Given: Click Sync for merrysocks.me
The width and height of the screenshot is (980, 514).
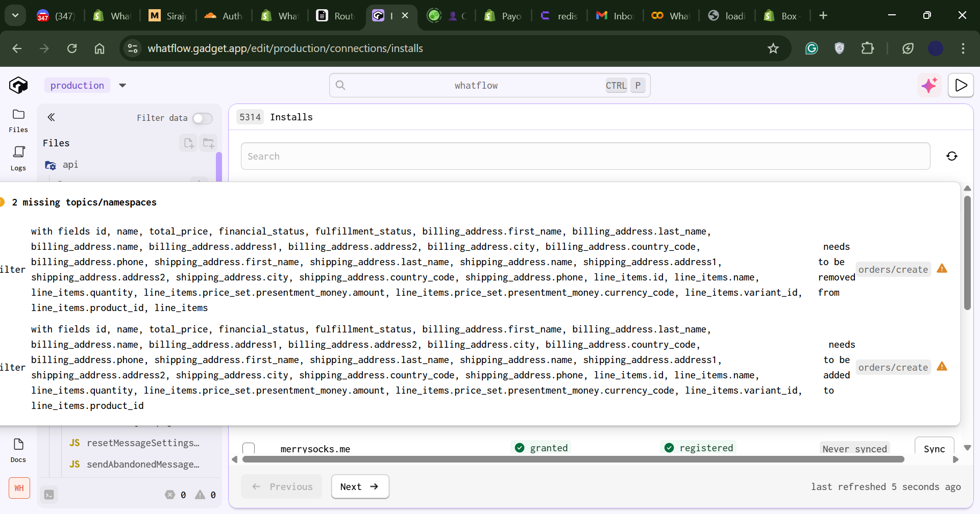Looking at the screenshot, I should (x=934, y=448).
